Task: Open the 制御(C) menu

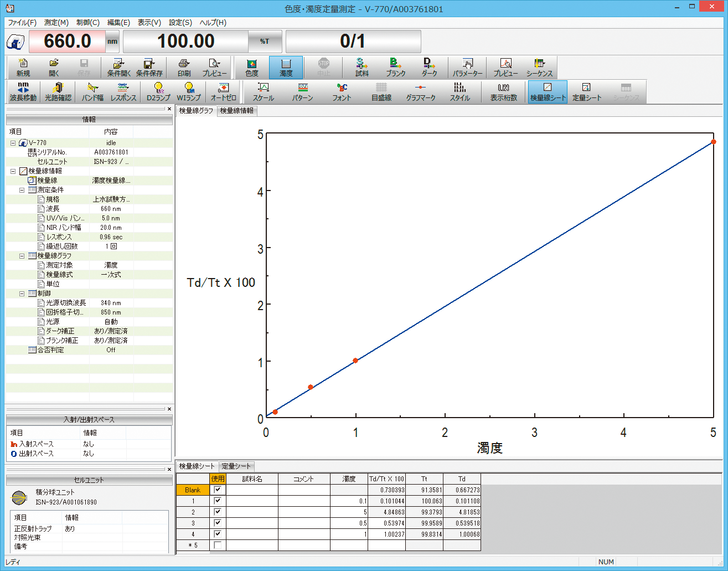Action: tap(88, 23)
